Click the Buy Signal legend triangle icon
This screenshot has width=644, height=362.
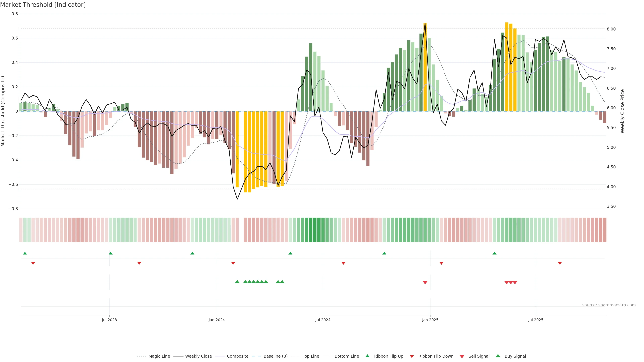[x=498, y=356]
